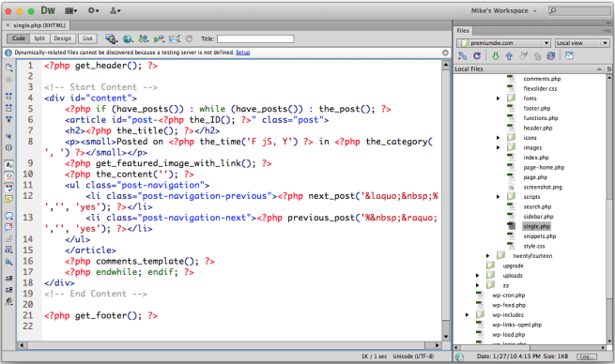The width and height of the screenshot is (615, 364).
Task: Click the Synchronize with remote icon
Action: (551, 56)
